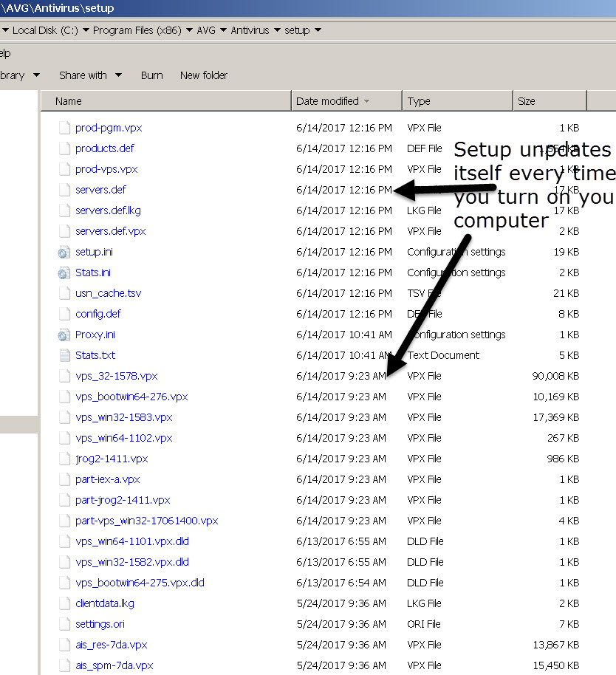This screenshot has height=675, width=616.
Task: Click the part-iex-a.vpx file icon
Action: [64, 479]
